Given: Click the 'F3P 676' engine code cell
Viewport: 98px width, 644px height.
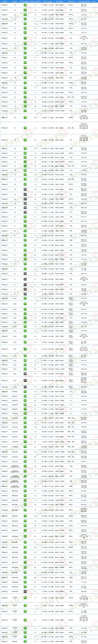Looking at the screenshot, I should tap(84, 427).
